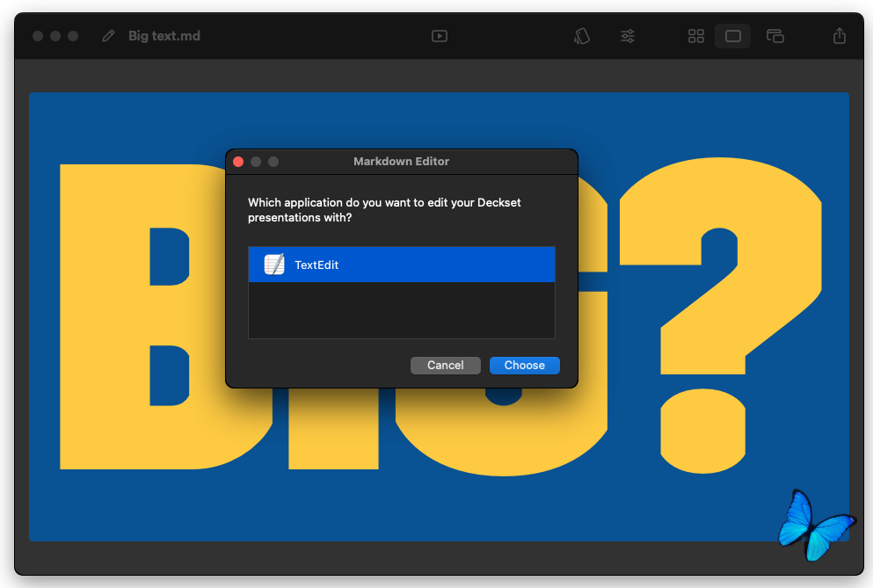Start the presentation with the play icon
The image size is (873, 588).
(x=440, y=36)
